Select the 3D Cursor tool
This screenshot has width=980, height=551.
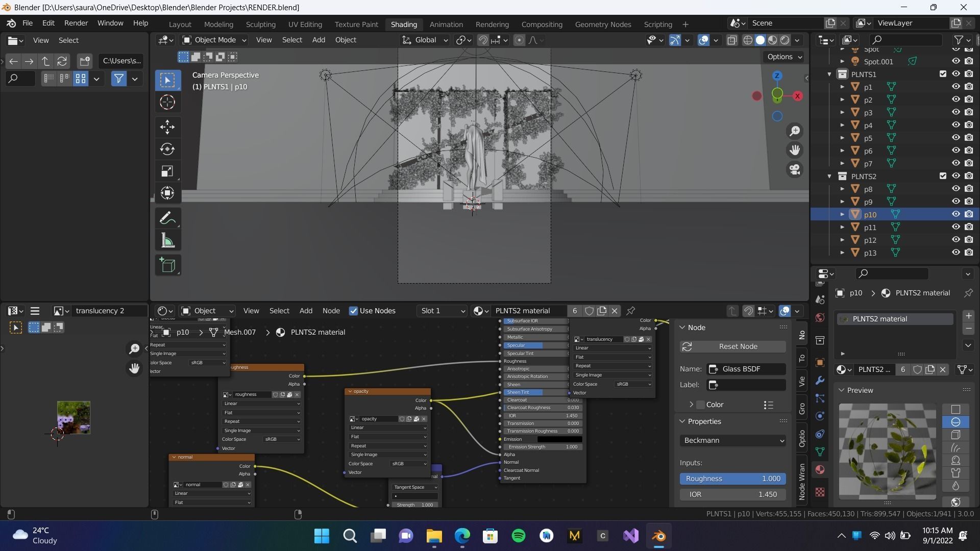tap(167, 103)
